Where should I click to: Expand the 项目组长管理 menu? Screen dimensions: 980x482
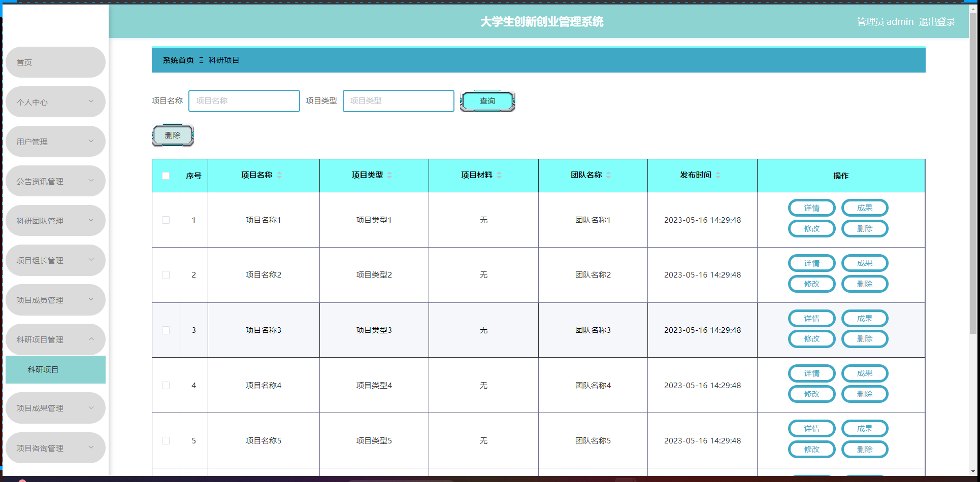point(55,260)
